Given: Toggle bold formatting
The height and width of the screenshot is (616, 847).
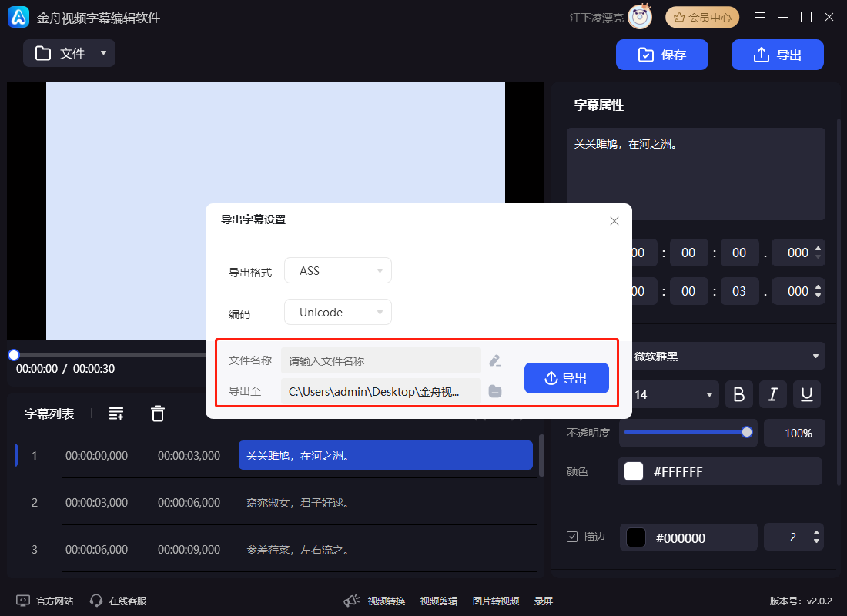Looking at the screenshot, I should pyautogui.click(x=739, y=394).
